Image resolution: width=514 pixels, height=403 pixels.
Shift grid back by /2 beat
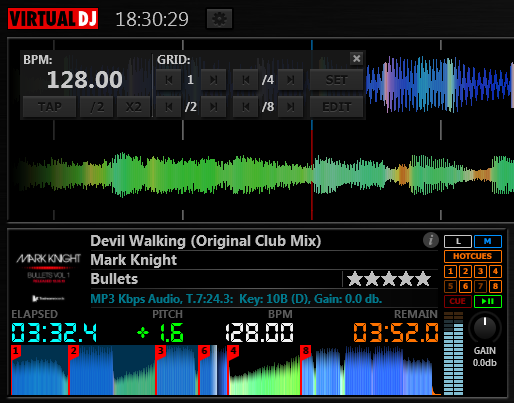tap(169, 107)
